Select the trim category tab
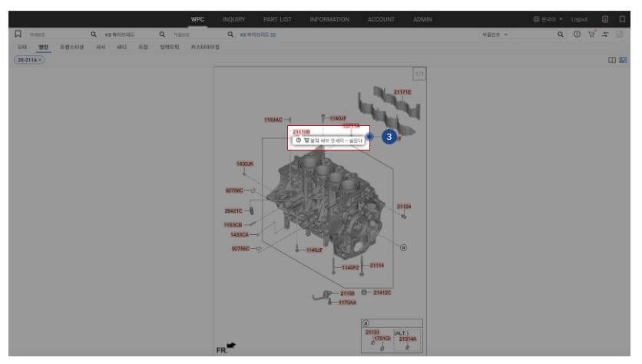 (144, 47)
